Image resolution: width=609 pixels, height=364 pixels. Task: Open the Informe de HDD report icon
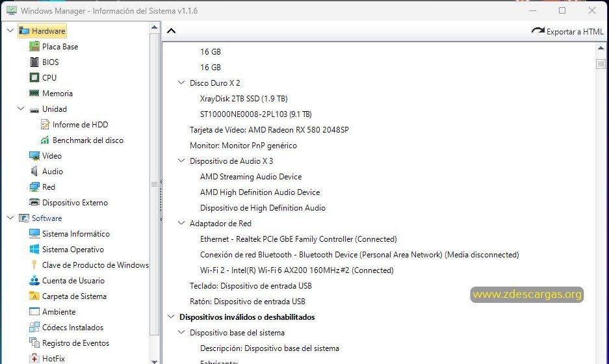pyautogui.click(x=45, y=124)
